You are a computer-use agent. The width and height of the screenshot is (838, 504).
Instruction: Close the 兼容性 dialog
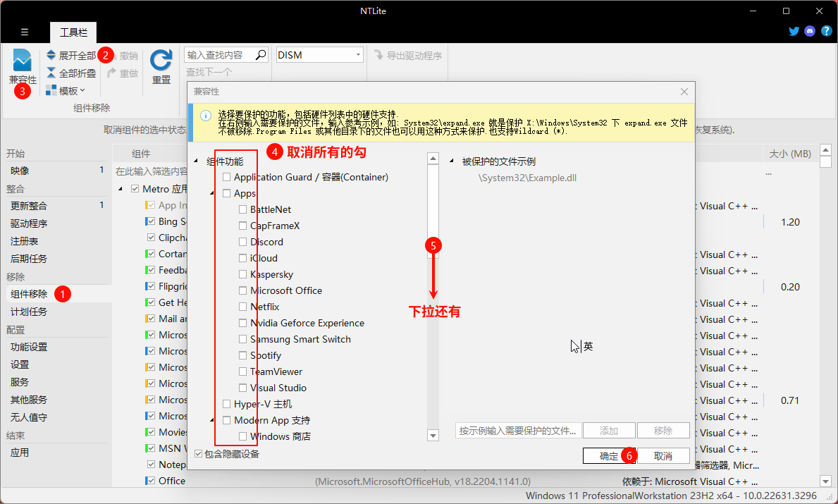[684, 92]
